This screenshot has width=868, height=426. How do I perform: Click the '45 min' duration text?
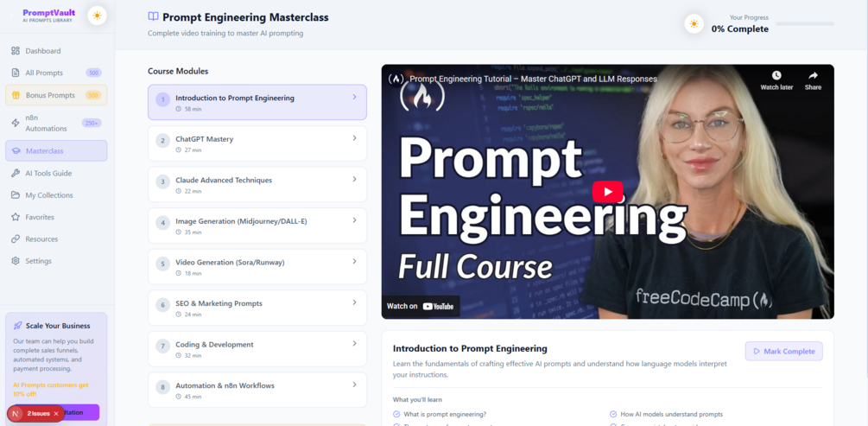pyautogui.click(x=193, y=397)
